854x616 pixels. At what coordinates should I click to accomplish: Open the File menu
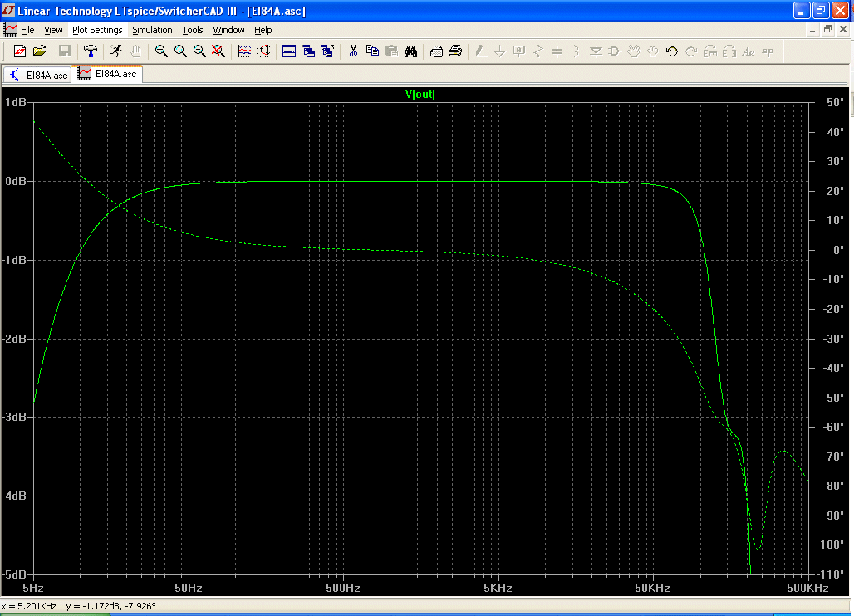pos(27,30)
